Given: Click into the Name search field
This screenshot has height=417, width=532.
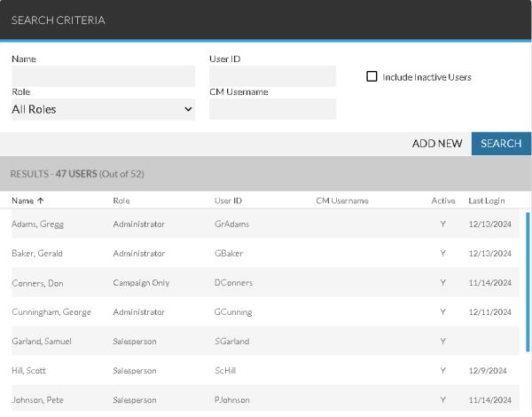Looking at the screenshot, I should point(102,76).
